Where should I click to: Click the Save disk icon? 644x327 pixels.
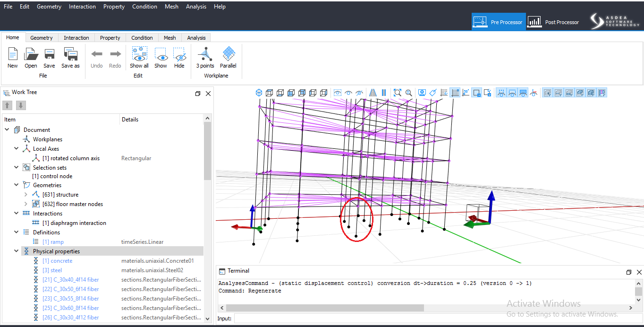(49, 54)
